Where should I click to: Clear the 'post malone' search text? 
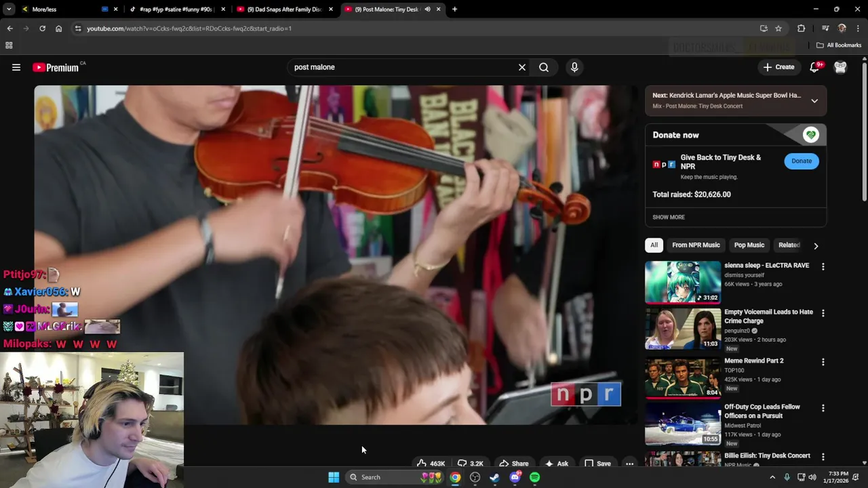tap(522, 67)
